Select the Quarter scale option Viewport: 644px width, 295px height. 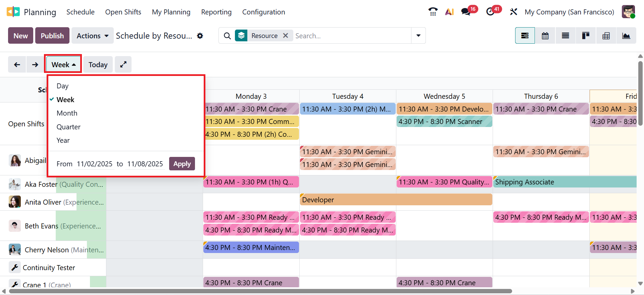click(68, 127)
